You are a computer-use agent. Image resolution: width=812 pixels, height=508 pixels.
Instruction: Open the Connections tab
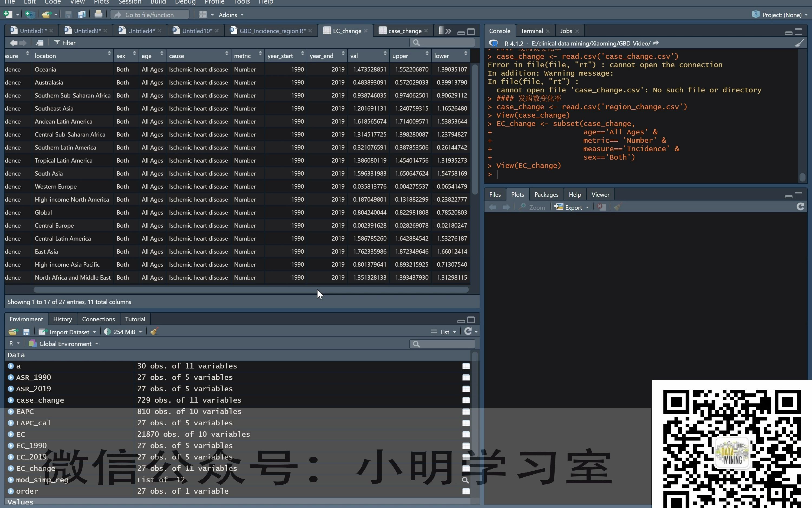pos(98,319)
